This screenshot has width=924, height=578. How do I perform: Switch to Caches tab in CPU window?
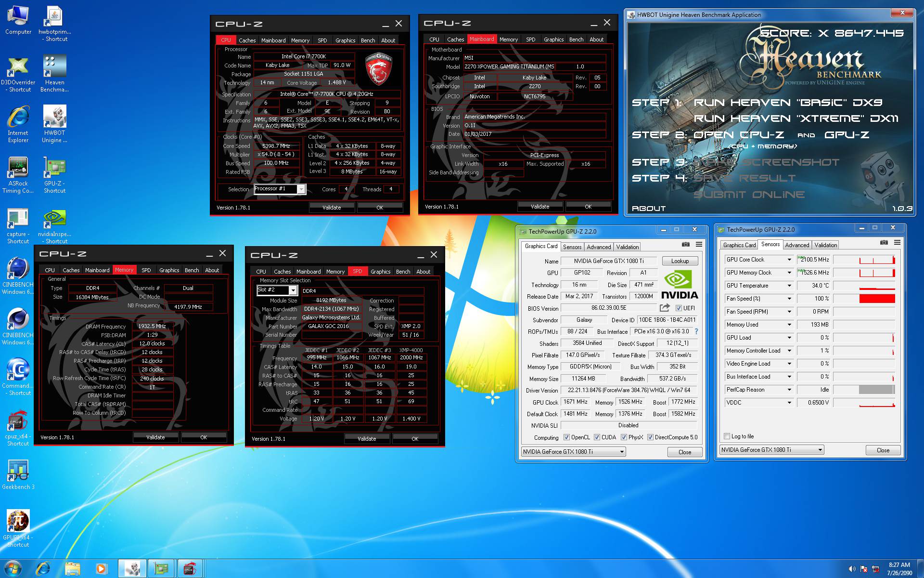247,40
